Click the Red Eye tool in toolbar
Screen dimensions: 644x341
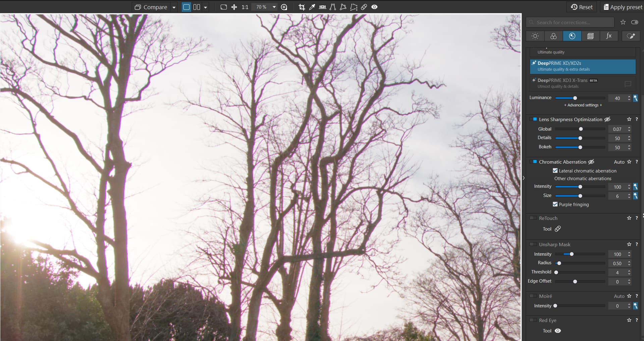click(x=374, y=7)
